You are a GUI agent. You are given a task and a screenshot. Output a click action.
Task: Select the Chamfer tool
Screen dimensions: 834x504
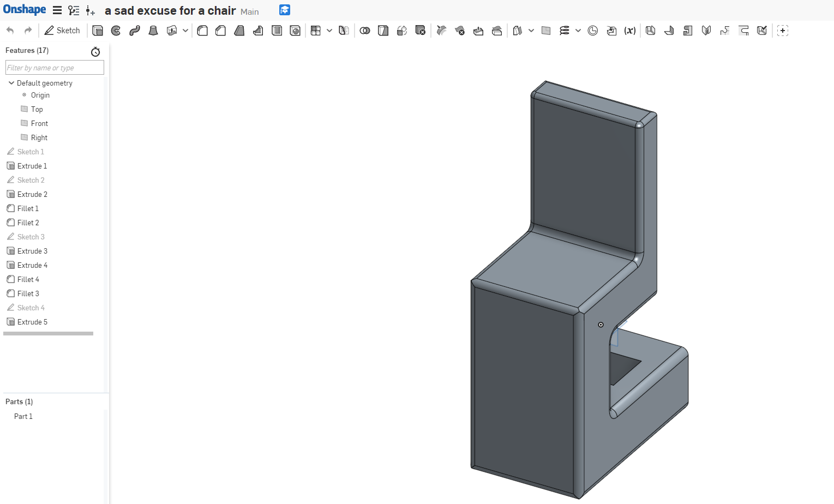pyautogui.click(x=221, y=31)
